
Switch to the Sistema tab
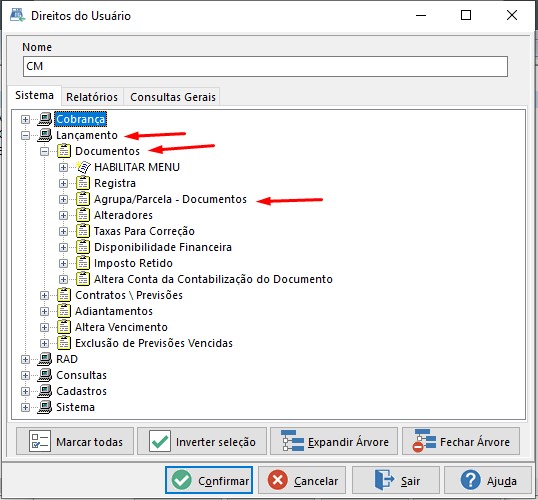coord(34,95)
